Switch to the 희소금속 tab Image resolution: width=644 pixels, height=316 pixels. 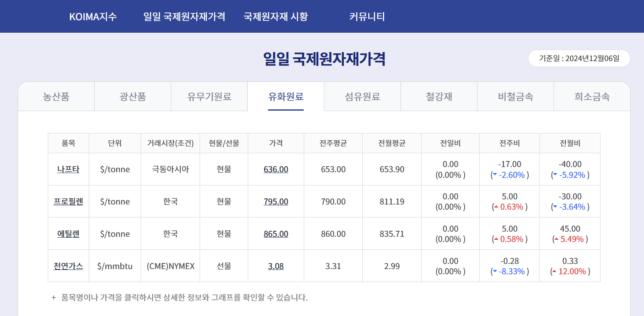click(592, 96)
